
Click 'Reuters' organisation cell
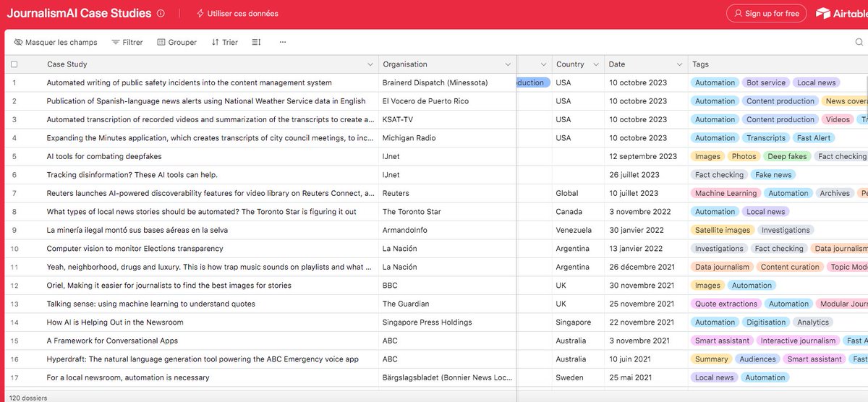[448, 193]
